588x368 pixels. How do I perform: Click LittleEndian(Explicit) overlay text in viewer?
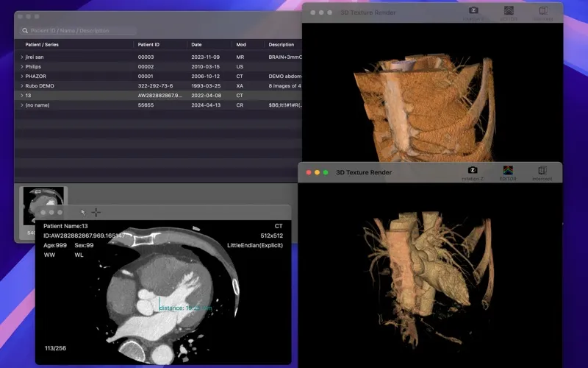click(255, 245)
